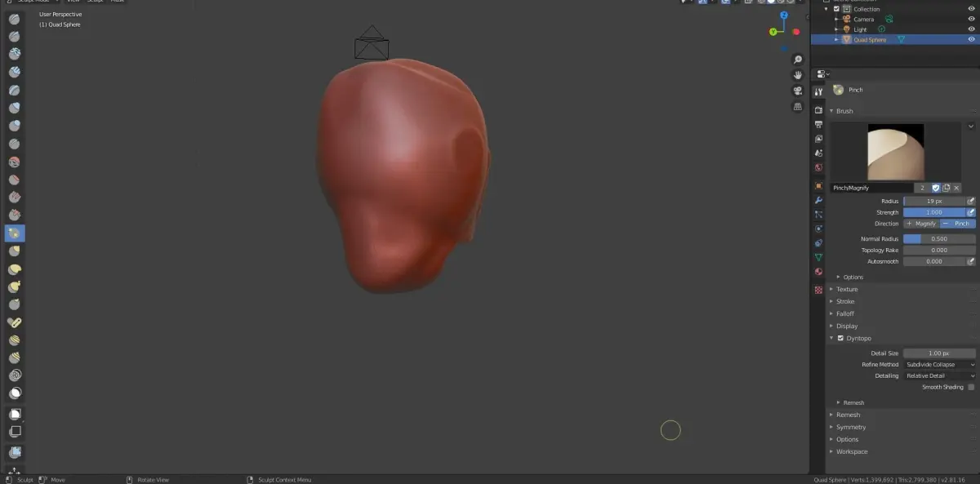Viewport: 980px width, 484px height.
Task: Click the Autosmooth slider
Action: pos(934,261)
